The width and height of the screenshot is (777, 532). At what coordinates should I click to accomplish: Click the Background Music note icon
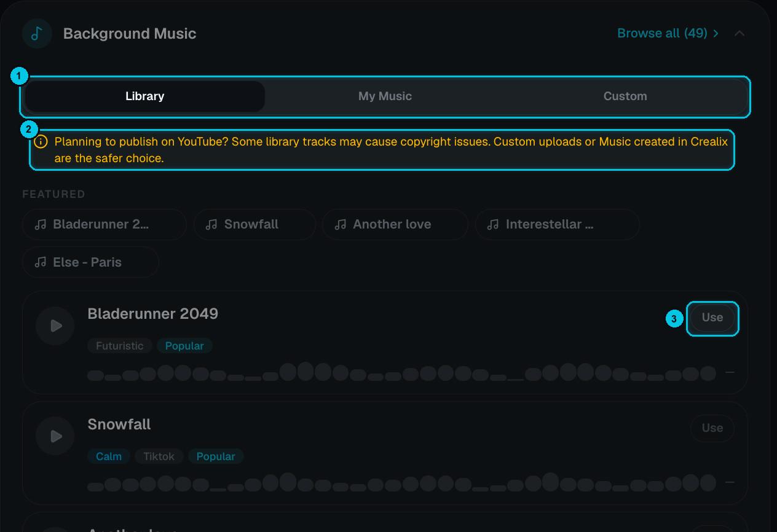coord(37,33)
